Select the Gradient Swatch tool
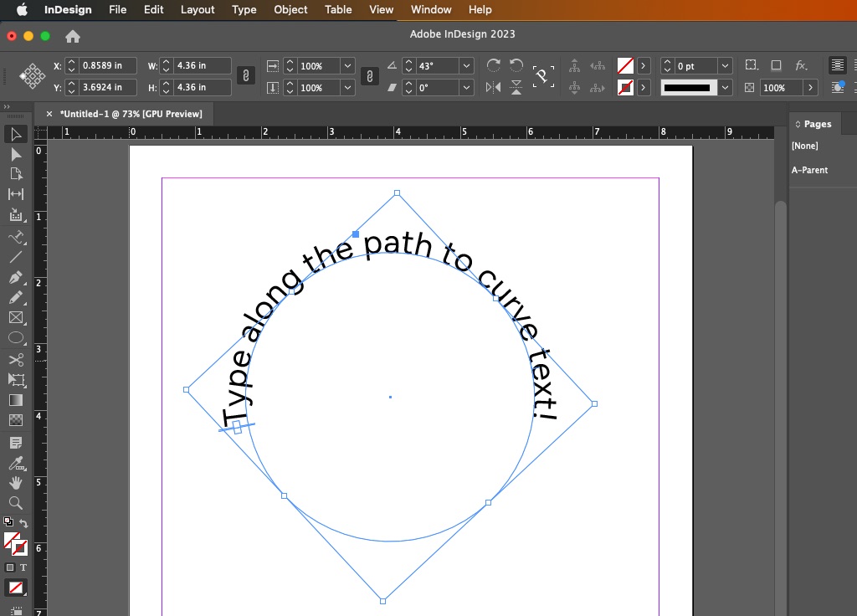This screenshot has height=616, width=857. 16,400
